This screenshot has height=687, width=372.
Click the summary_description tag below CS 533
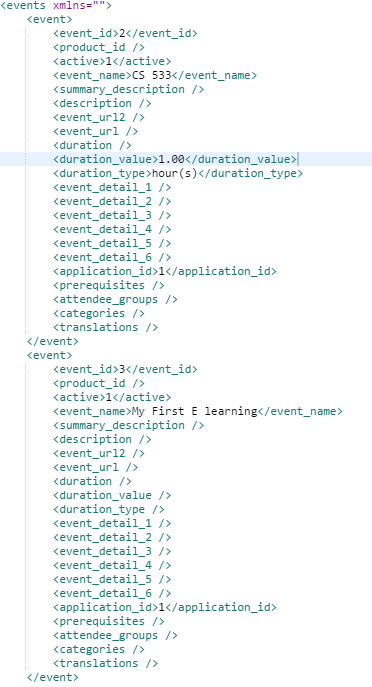click(128, 89)
